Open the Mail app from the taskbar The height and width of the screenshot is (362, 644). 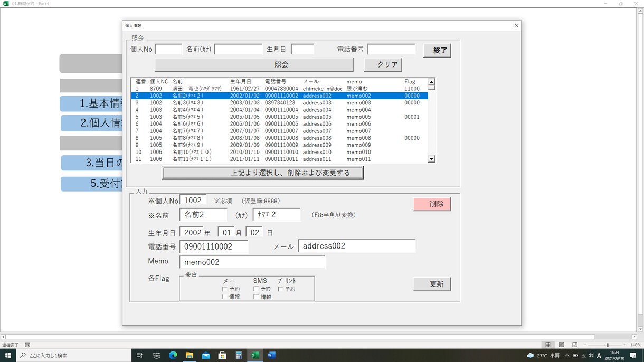[x=206, y=355]
